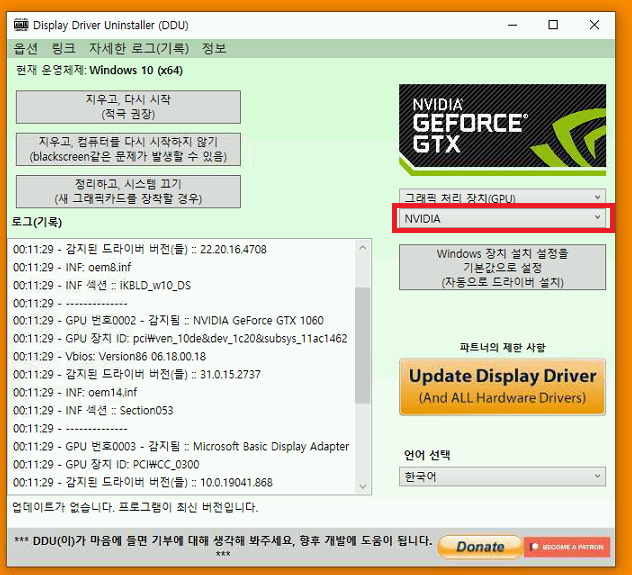This screenshot has height=575, width=632.
Task: Select log line with driver version 10.0.19041.868
Action: [143, 482]
